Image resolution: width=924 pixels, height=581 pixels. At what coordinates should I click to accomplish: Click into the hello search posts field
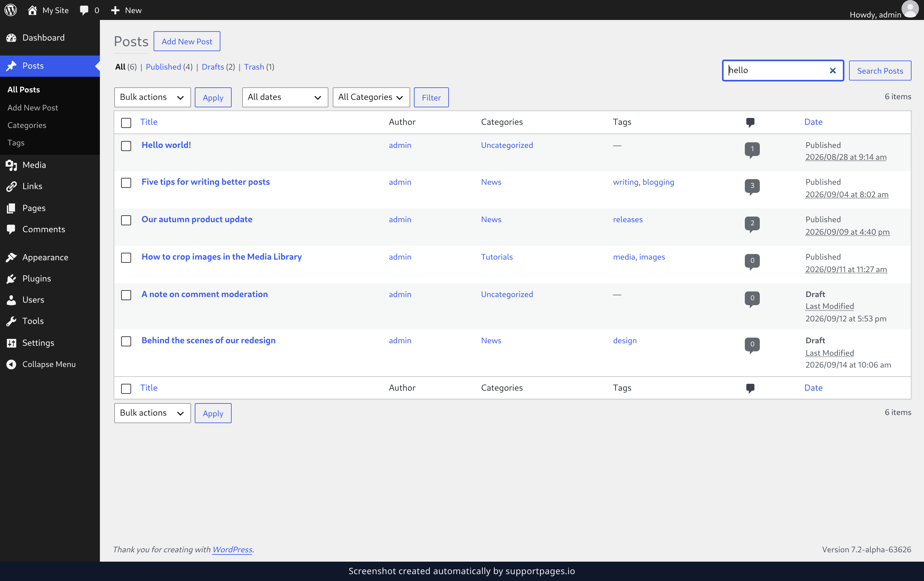tap(776, 71)
